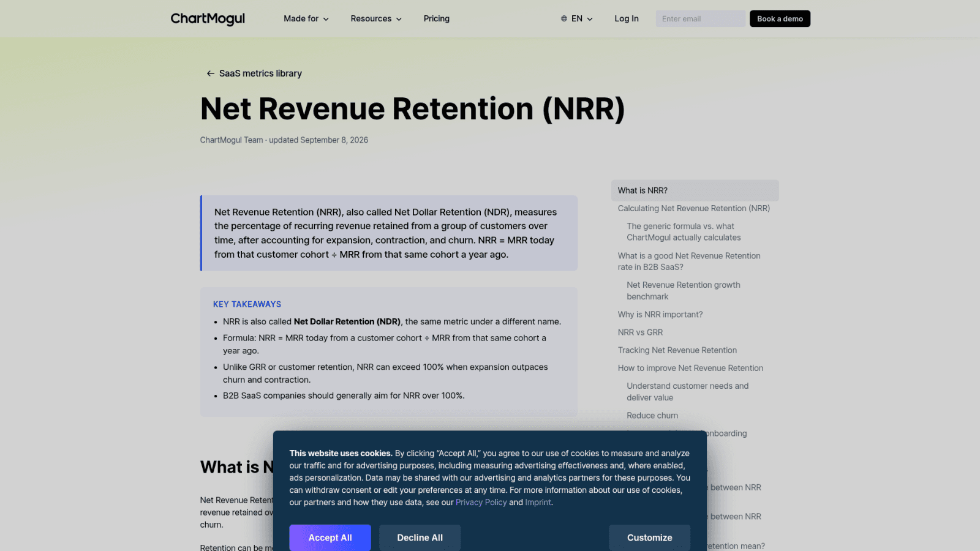980x551 pixels.
Task: Expand the Resources dropdown menu
Action: pyautogui.click(x=376, y=19)
